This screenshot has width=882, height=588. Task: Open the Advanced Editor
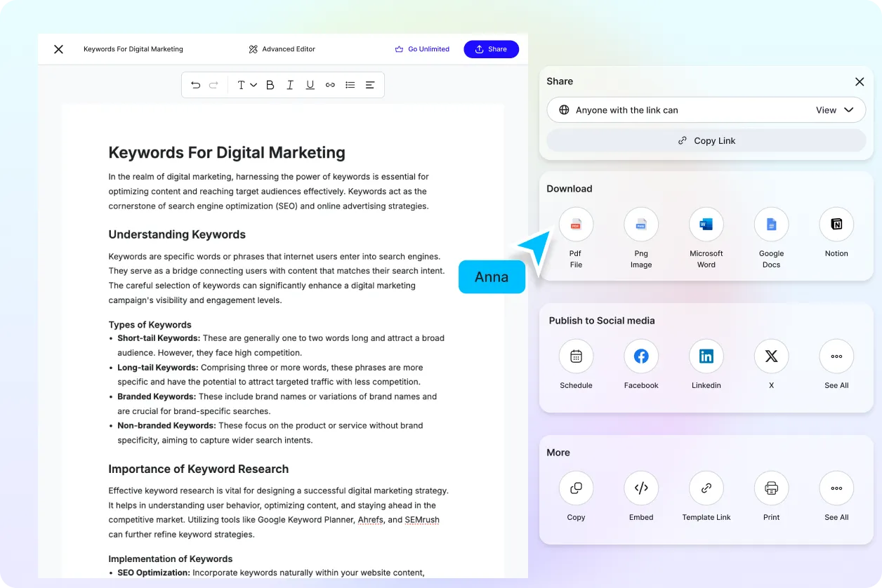[282, 49]
